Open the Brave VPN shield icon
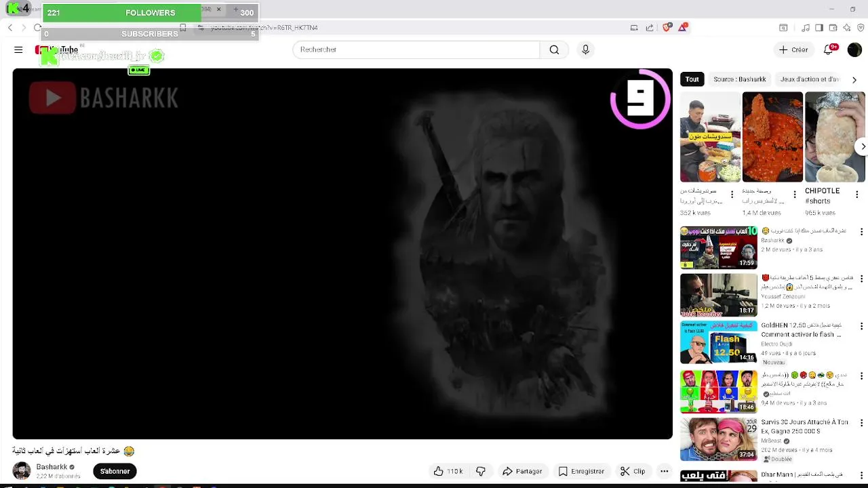This screenshot has height=488, width=868. [861, 28]
